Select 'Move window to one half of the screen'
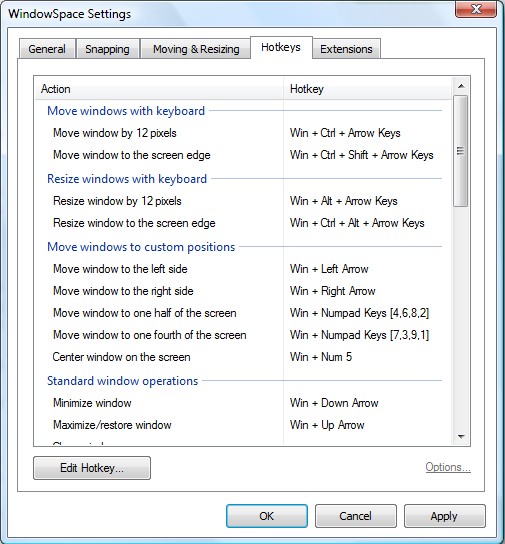Image resolution: width=505 pixels, height=544 pixels. tap(243, 313)
